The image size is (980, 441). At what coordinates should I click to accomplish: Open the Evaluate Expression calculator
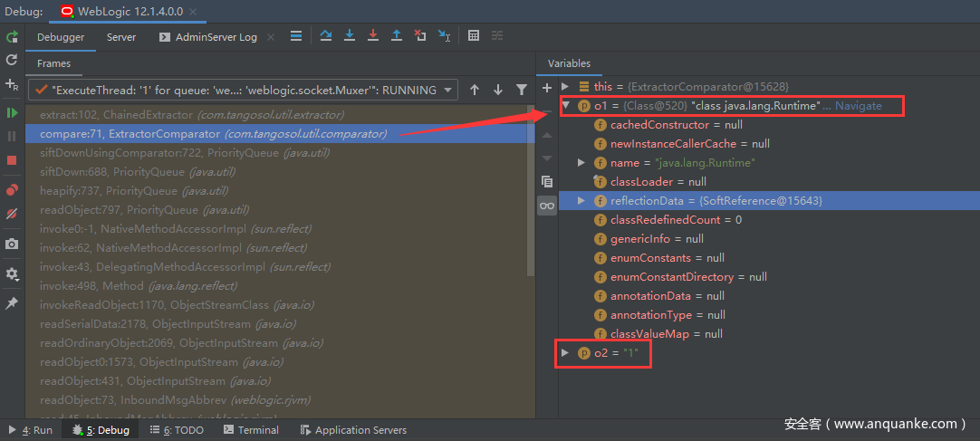click(474, 36)
